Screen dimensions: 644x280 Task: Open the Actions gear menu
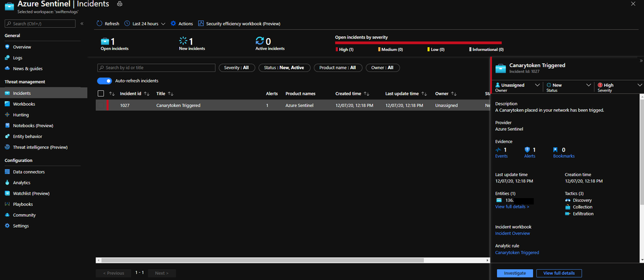(x=182, y=23)
